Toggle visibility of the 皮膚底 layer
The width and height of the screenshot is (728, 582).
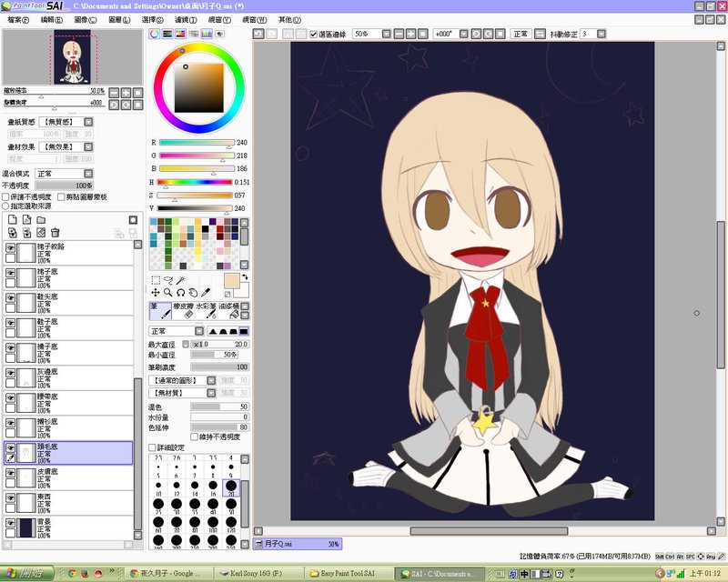10,472
